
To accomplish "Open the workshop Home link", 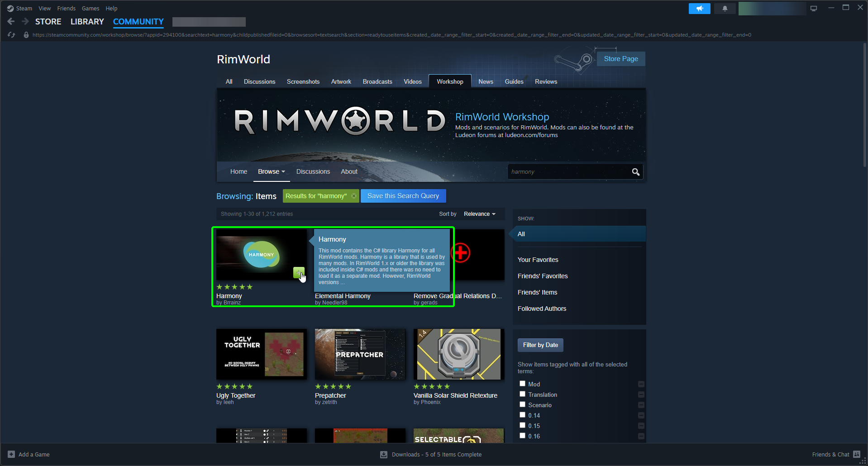I will [x=238, y=172].
